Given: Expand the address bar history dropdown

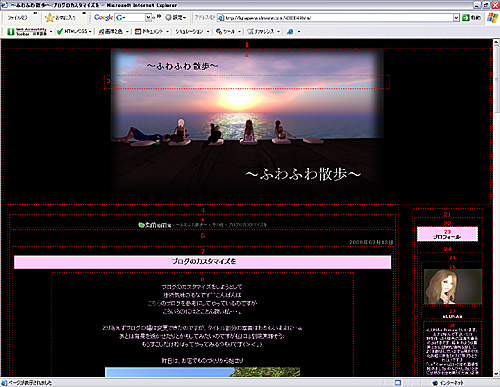Looking at the screenshot, I should click(x=456, y=18).
